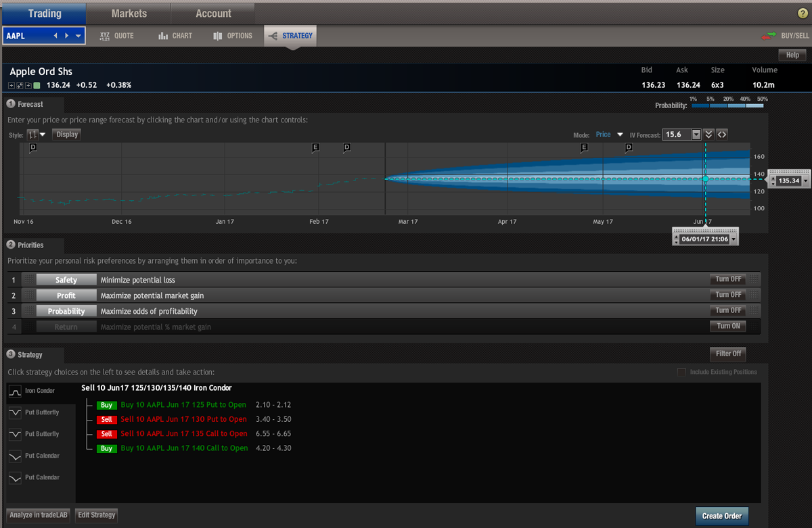Click the 135.34 forecast price field
Image resolution: width=812 pixels, height=528 pixels.
[x=789, y=181]
